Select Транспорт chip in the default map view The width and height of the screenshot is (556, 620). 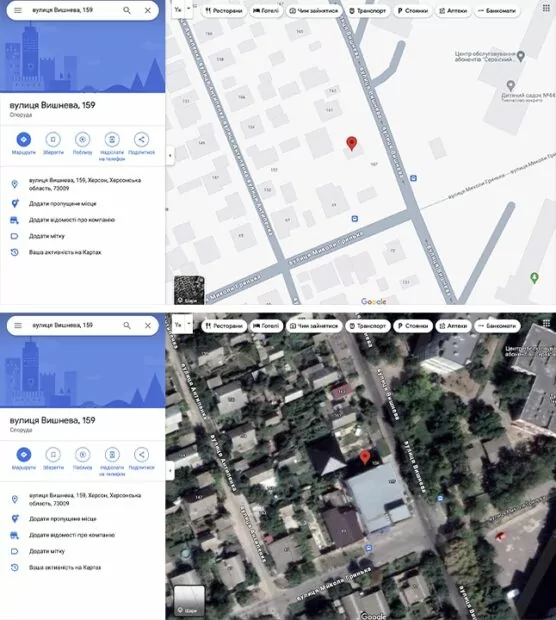(x=368, y=11)
